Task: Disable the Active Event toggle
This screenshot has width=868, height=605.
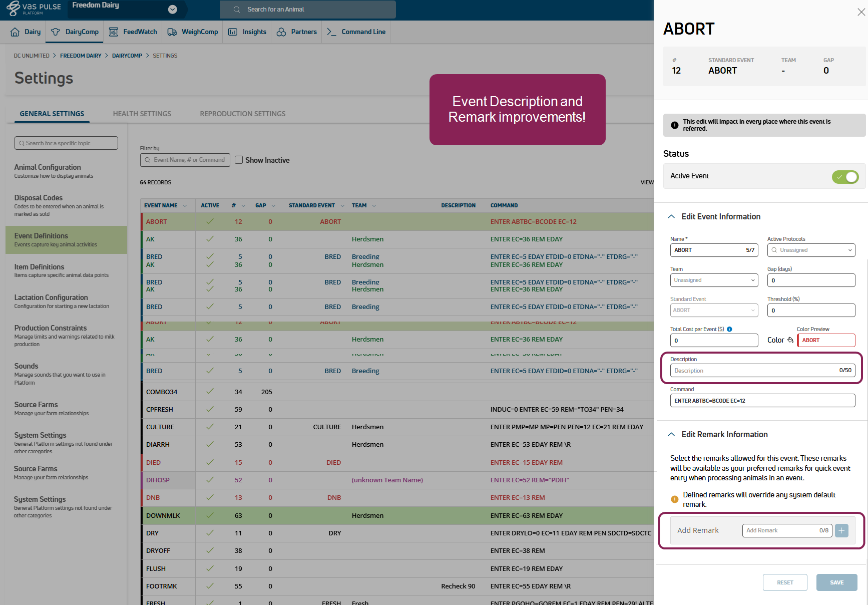Action: point(845,177)
